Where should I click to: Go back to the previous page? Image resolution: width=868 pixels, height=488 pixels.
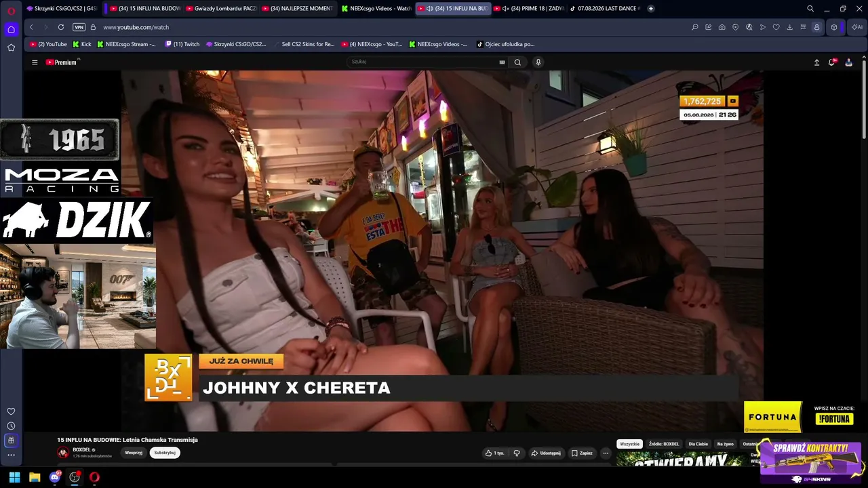(31, 27)
